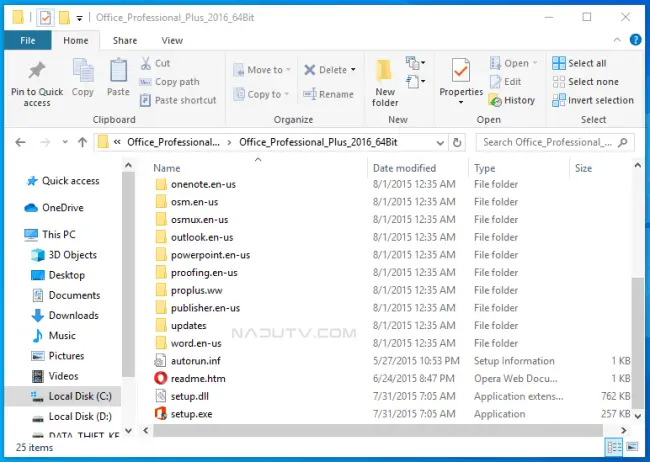Viewport: 650px width, 462px height.
Task: Sort by the Type column header
Action: [x=485, y=168]
